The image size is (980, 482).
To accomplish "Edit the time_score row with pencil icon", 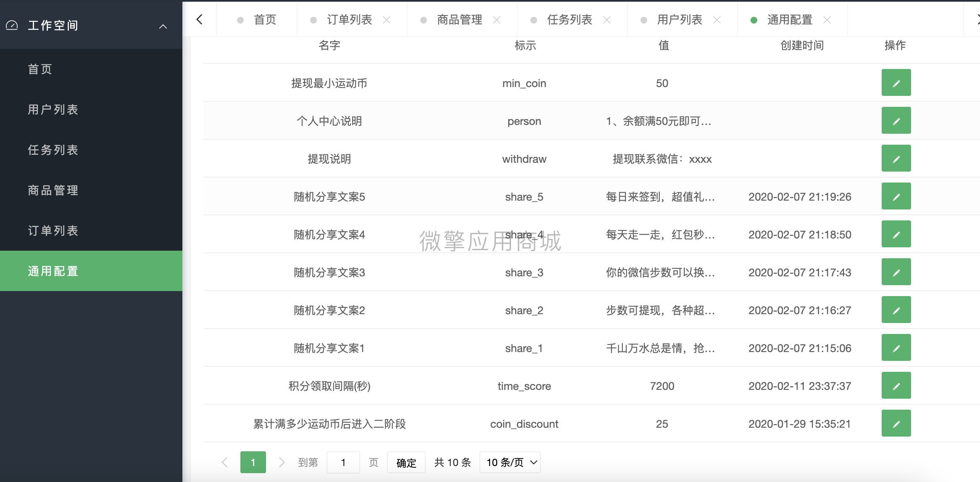I will point(896,385).
